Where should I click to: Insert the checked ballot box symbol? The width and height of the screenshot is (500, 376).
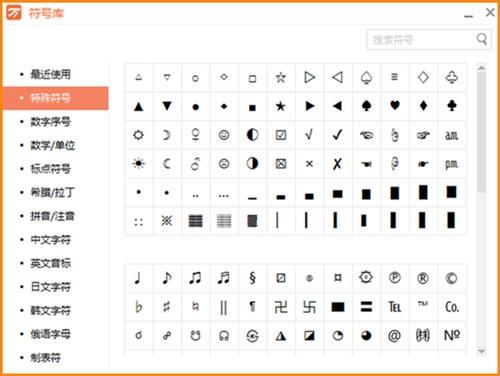pos(281,135)
